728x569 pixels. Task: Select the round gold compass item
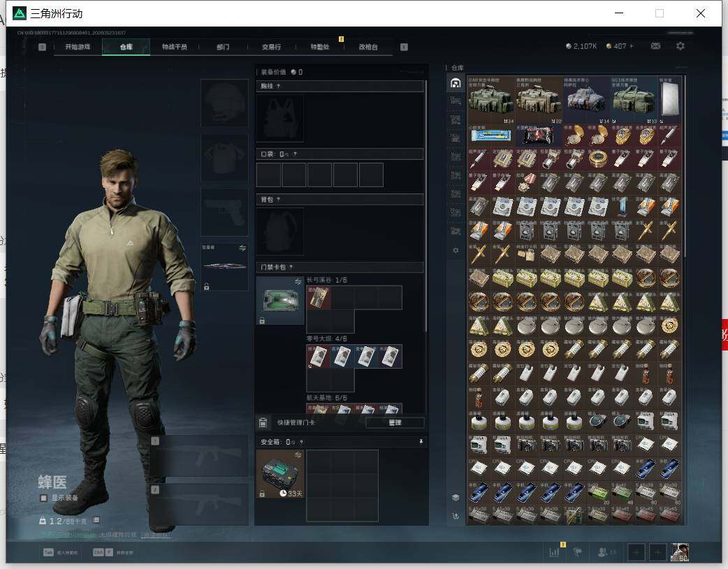[598, 159]
